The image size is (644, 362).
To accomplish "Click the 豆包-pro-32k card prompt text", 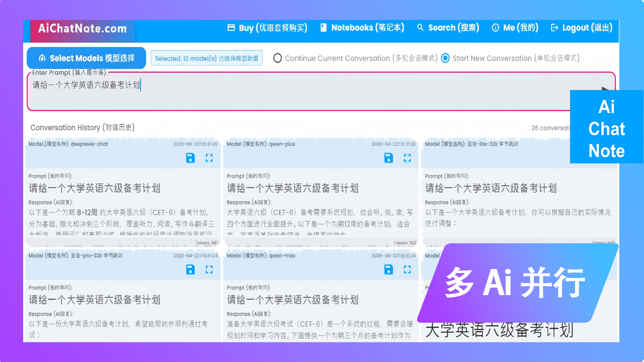I will (95, 300).
